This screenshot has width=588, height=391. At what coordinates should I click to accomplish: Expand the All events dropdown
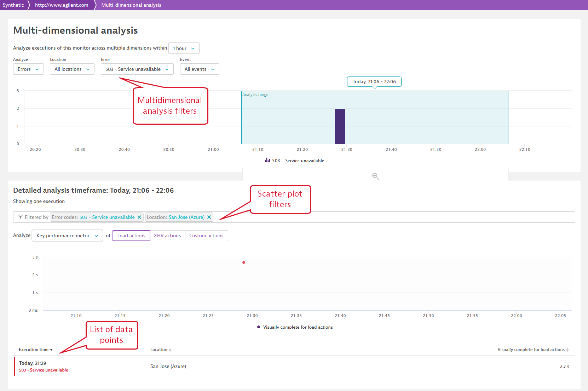point(200,69)
